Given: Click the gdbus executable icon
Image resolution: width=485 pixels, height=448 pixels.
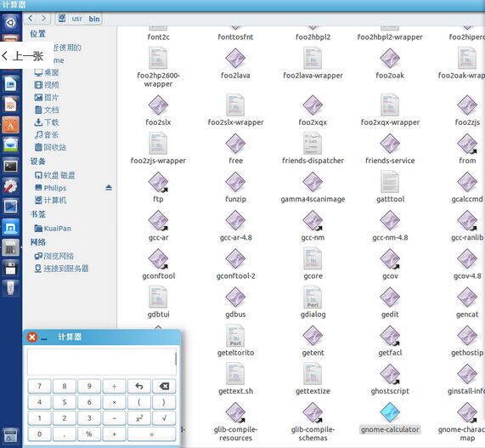Looking at the screenshot, I should tap(235, 298).
